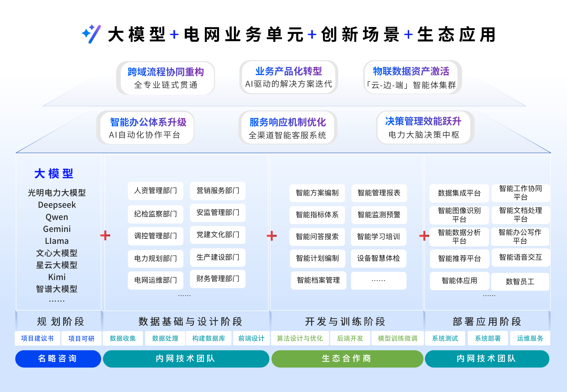Click Qwen in the model list
This screenshot has height=392, width=567.
tap(57, 217)
